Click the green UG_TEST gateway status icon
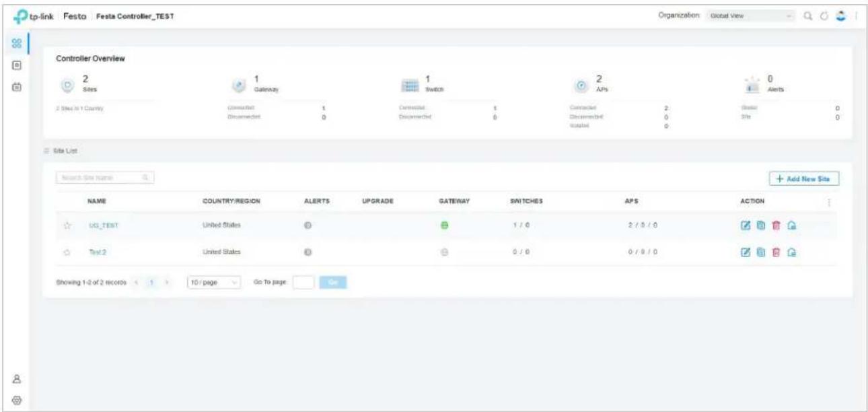Viewport: 868px width, 412px height. coord(444,226)
